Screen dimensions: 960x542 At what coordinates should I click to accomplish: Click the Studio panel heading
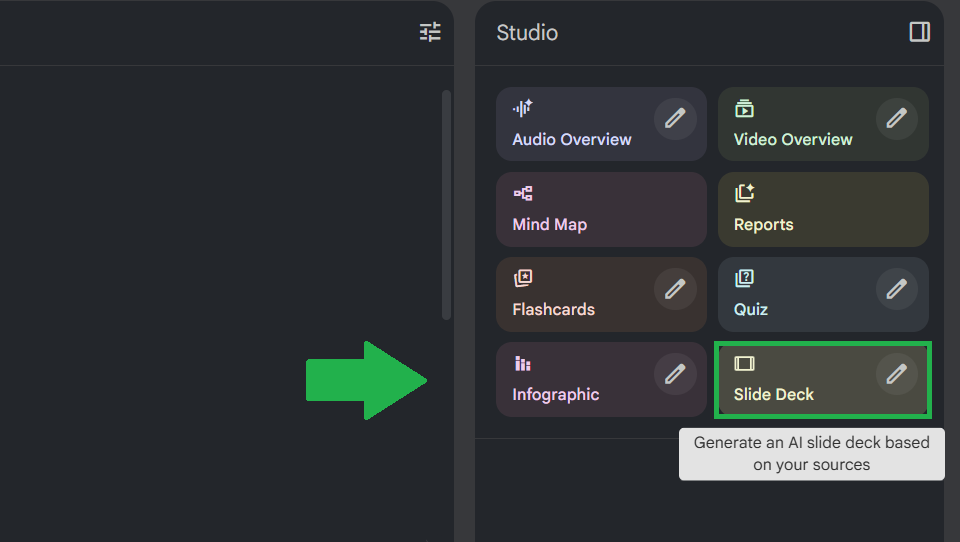click(x=527, y=33)
